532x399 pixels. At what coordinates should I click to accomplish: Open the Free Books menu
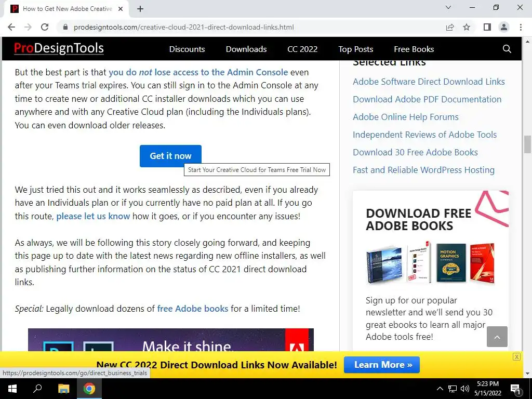[x=414, y=49]
